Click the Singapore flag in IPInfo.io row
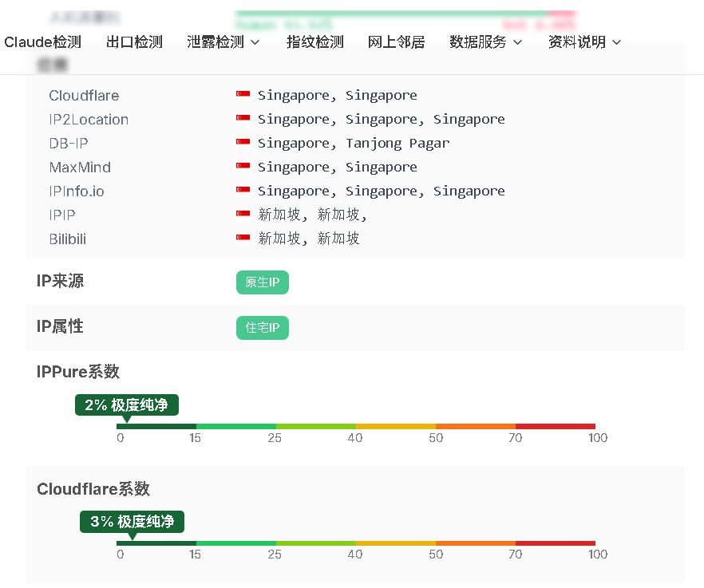The width and height of the screenshot is (704, 588). pyautogui.click(x=243, y=191)
